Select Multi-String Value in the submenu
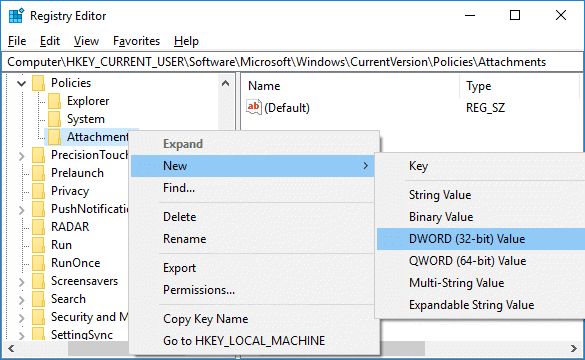The width and height of the screenshot is (585, 360). pyautogui.click(x=481, y=283)
